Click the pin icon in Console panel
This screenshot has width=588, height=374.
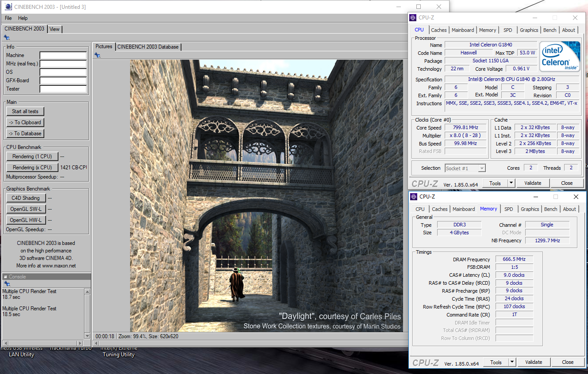tap(7, 284)
